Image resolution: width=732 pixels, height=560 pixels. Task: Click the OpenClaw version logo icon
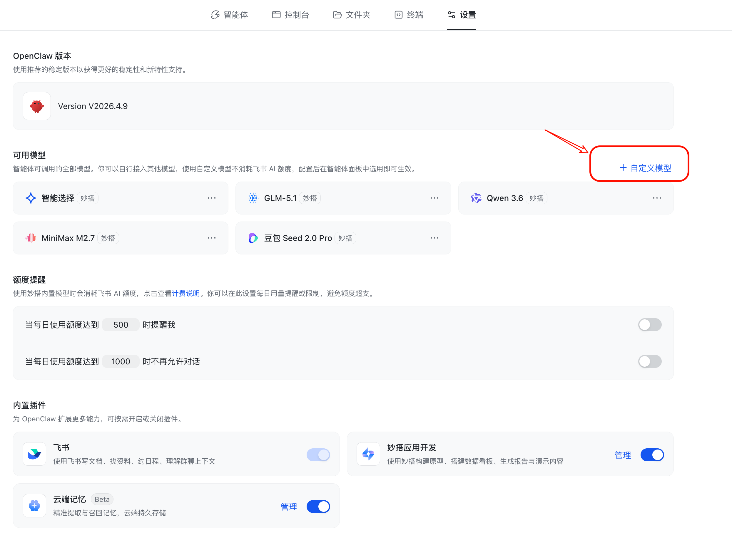(36, 106)
